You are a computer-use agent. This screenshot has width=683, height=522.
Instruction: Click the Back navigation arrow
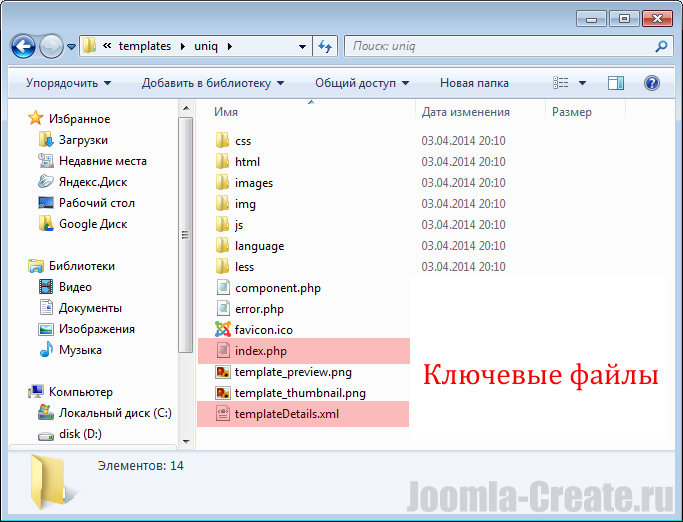[23, 46]
